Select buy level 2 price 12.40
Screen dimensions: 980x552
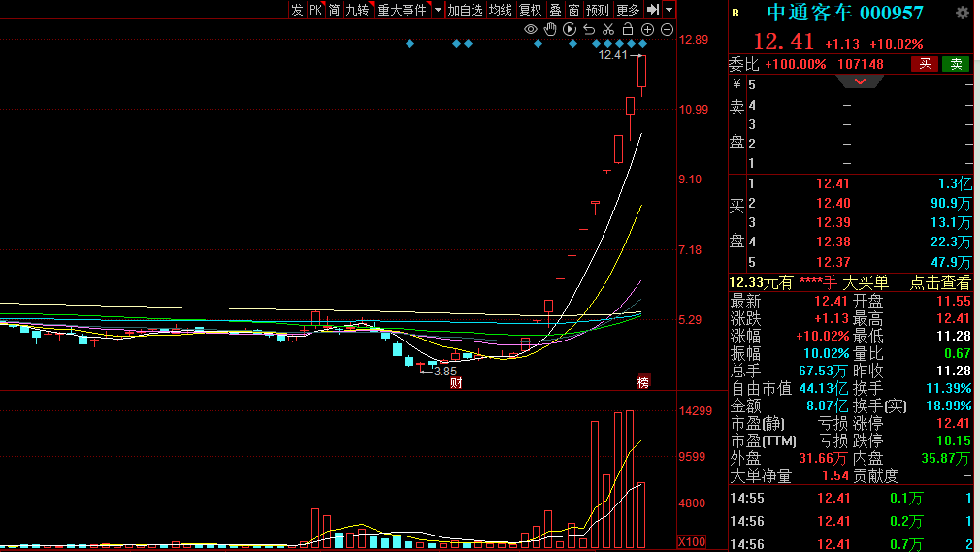[x=833, y=203]
